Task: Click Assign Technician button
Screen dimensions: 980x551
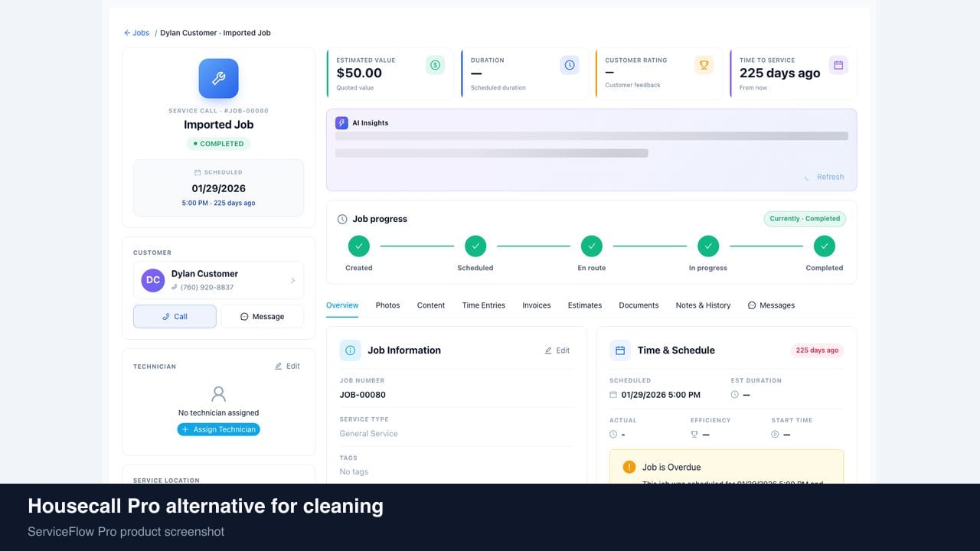Action: coord(218,429)
